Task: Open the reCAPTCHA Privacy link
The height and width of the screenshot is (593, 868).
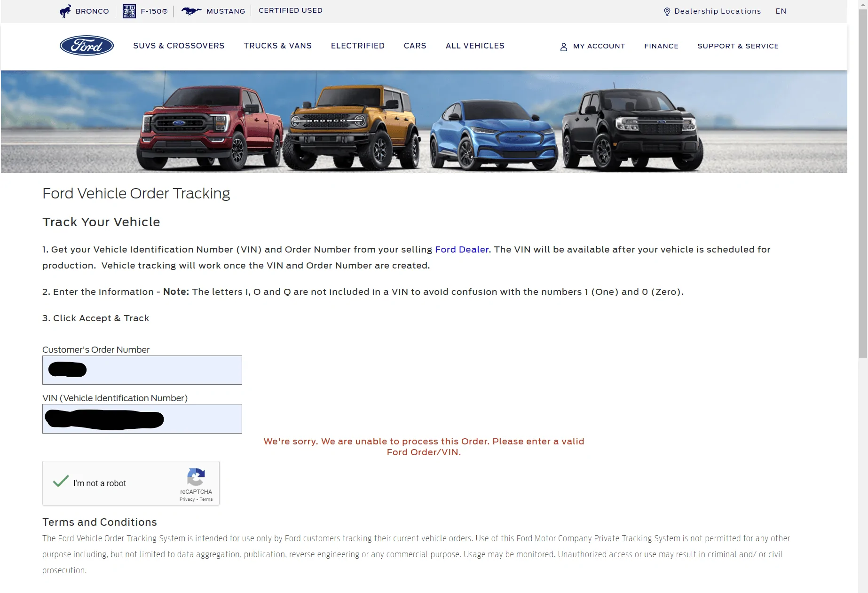Action: coord(187,499)
